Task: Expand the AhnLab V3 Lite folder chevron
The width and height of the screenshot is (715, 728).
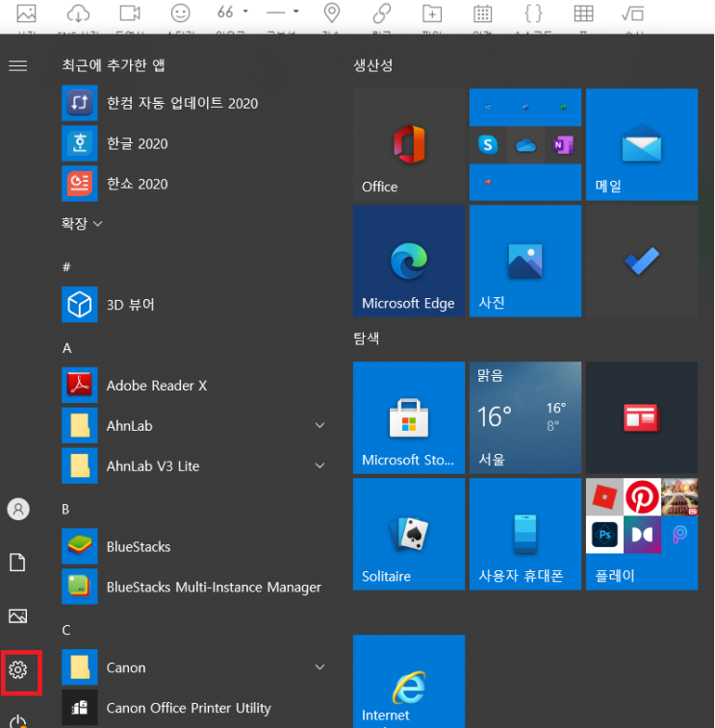Action: (319, 465)
